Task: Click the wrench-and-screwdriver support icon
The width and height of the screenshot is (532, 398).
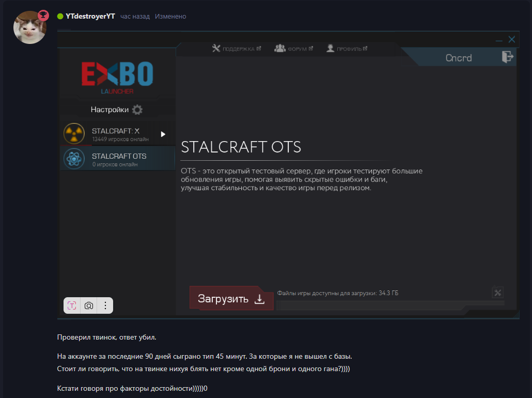Action: pos(216,48)
